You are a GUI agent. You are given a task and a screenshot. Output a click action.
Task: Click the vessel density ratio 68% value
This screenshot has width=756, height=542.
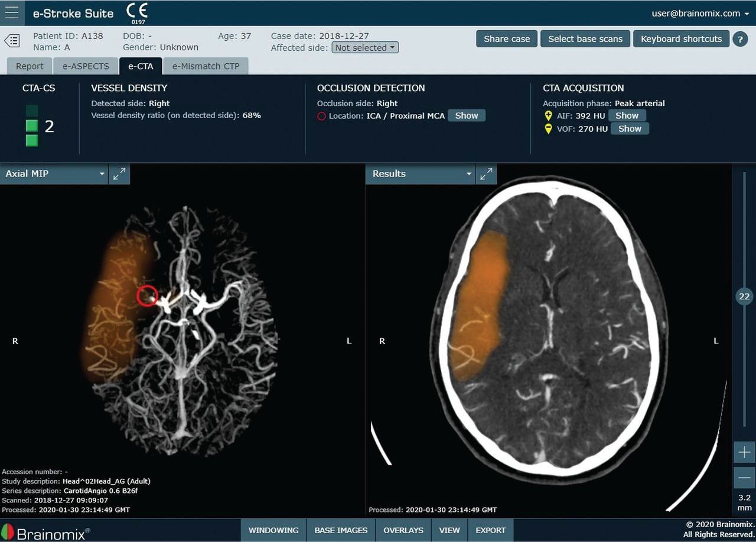coord(252,116)
